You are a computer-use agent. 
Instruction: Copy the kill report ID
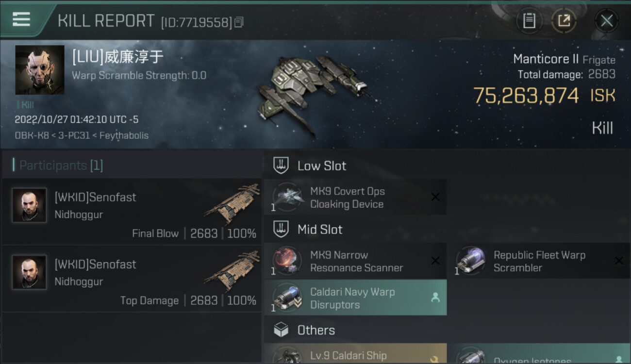[x=238, y=22]
